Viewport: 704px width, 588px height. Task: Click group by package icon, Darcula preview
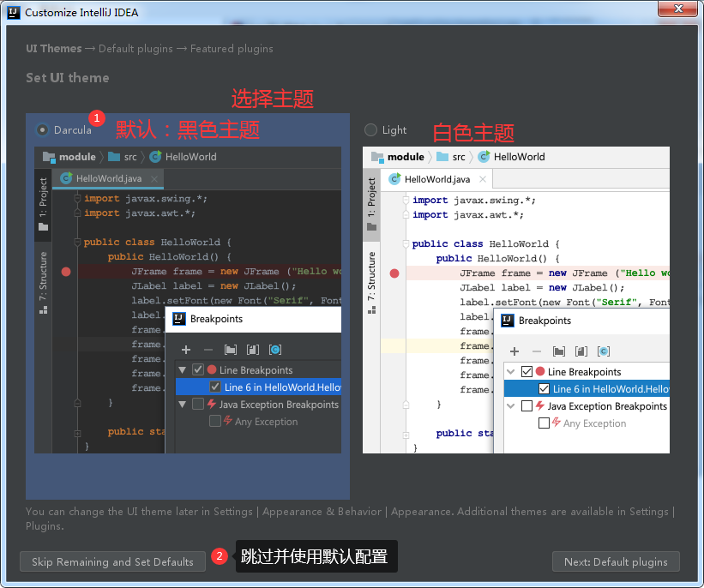click(231, 350)
